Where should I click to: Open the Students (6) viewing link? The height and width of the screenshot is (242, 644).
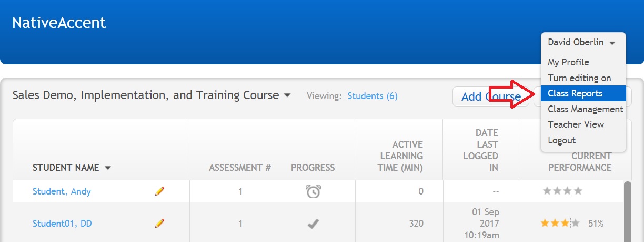[373, 96]
